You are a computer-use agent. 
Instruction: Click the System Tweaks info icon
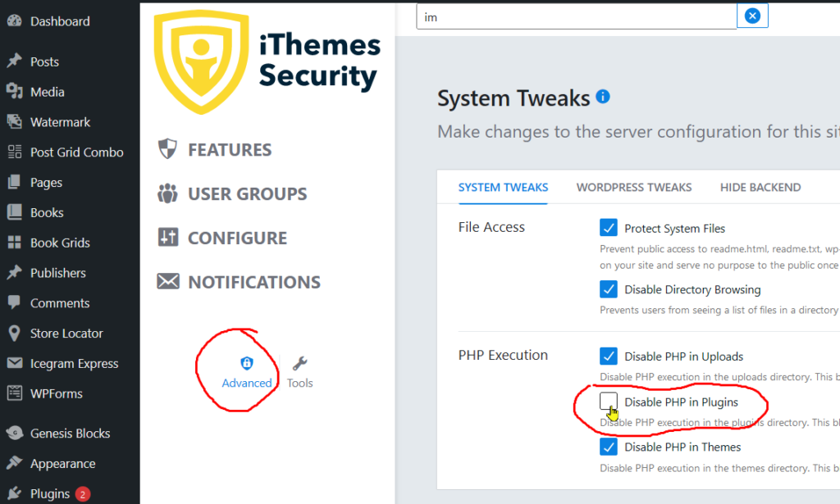point(603,97)
